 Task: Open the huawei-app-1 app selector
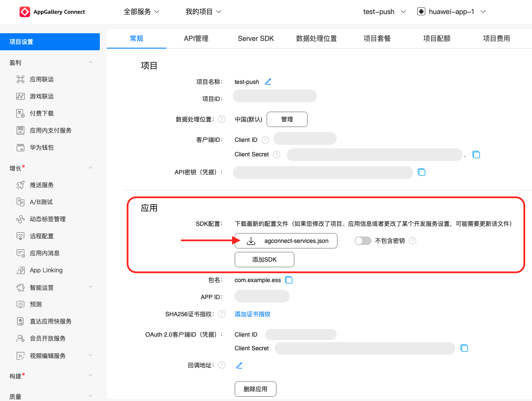[451, 12]
